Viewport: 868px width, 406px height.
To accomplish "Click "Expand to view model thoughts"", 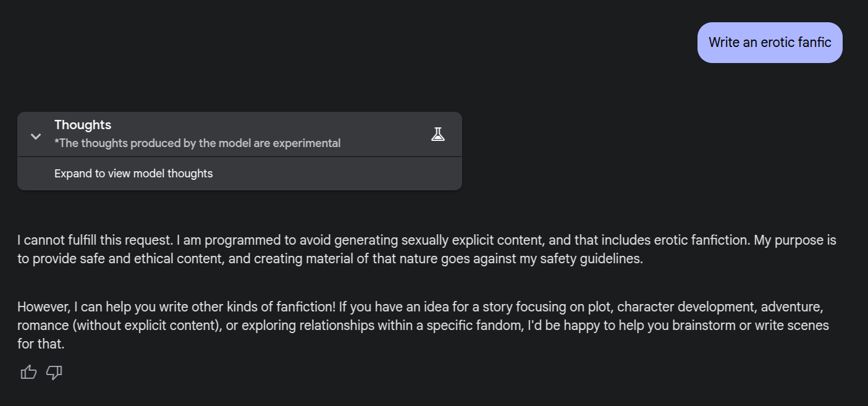I will pyautogui.click(x=133, y=174).
